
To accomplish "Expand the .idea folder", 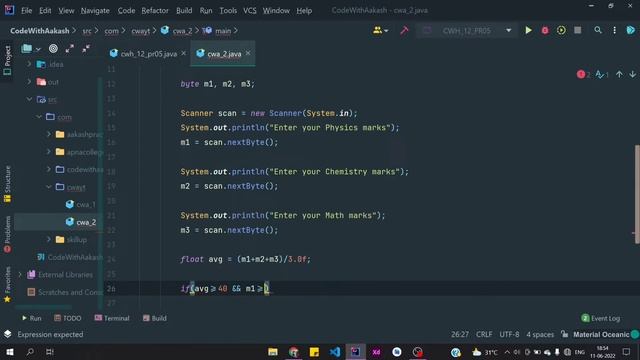I will [29, 64].
